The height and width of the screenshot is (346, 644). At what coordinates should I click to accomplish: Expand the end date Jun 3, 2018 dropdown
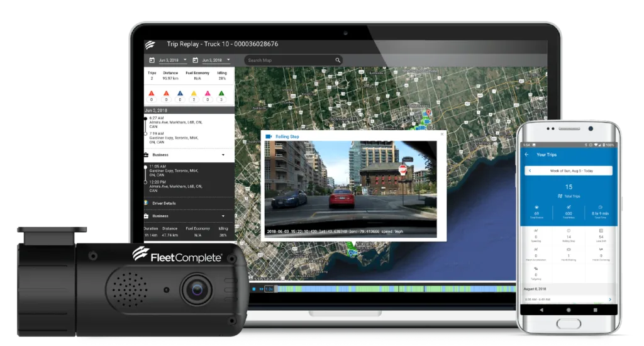point(228,60)
